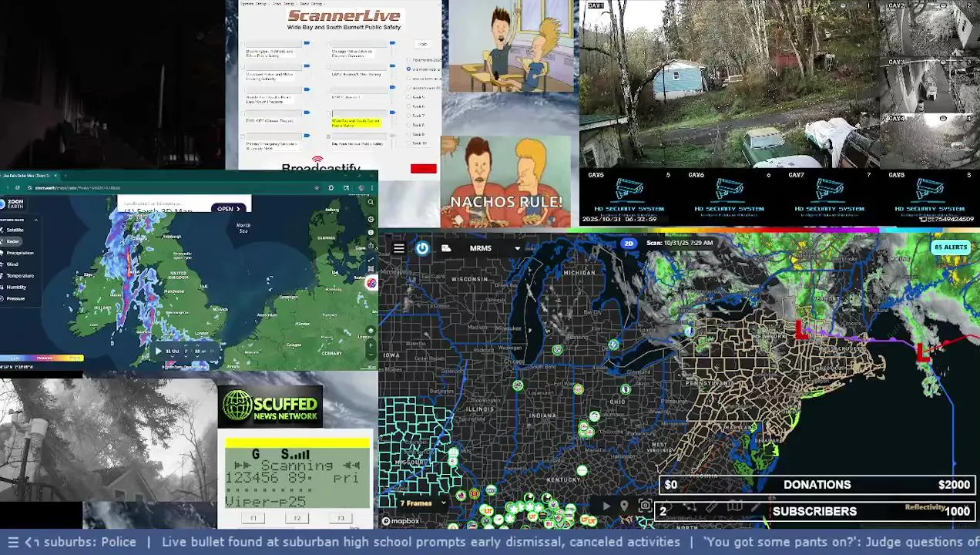Image resolution: width=980 pixels, height=555 pixels.
Task: Tick checkbox for LAPD channel
Action: [328, 67]
